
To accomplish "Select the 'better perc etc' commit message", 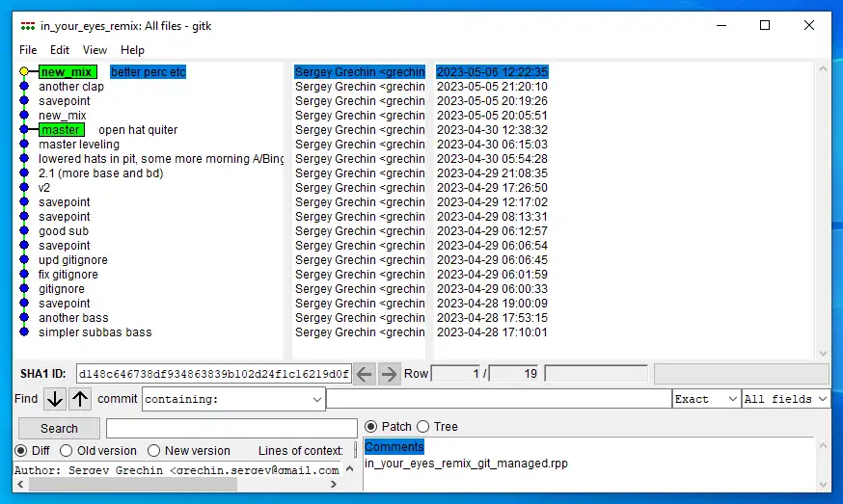I will click(x=148, y=72).
